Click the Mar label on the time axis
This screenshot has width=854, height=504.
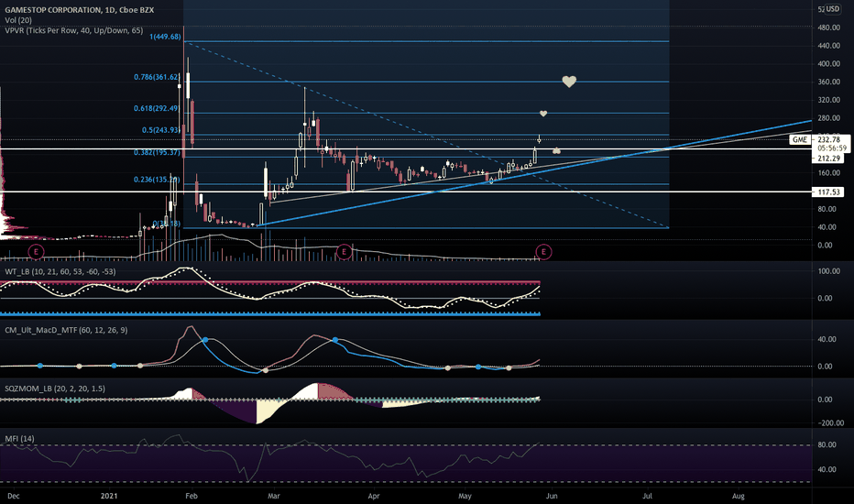(x=273, y=496)
